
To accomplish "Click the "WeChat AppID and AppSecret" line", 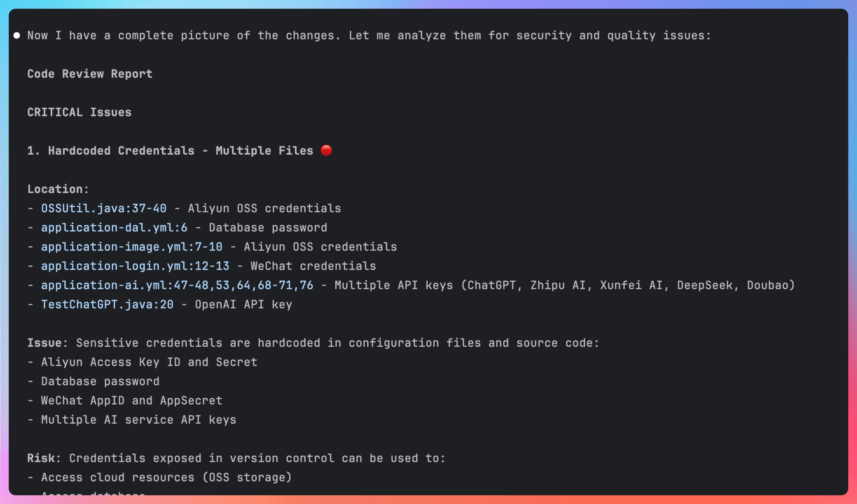I will point(132,401).
